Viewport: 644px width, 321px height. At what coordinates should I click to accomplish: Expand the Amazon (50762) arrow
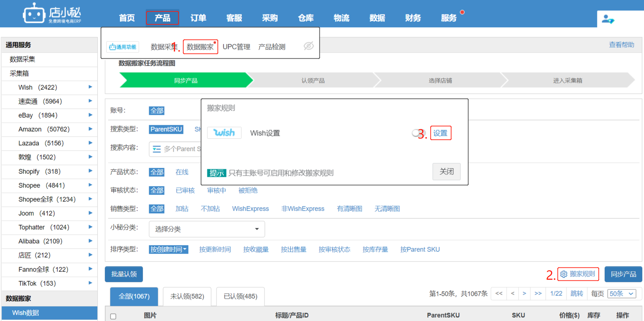[x=90, y=129]
